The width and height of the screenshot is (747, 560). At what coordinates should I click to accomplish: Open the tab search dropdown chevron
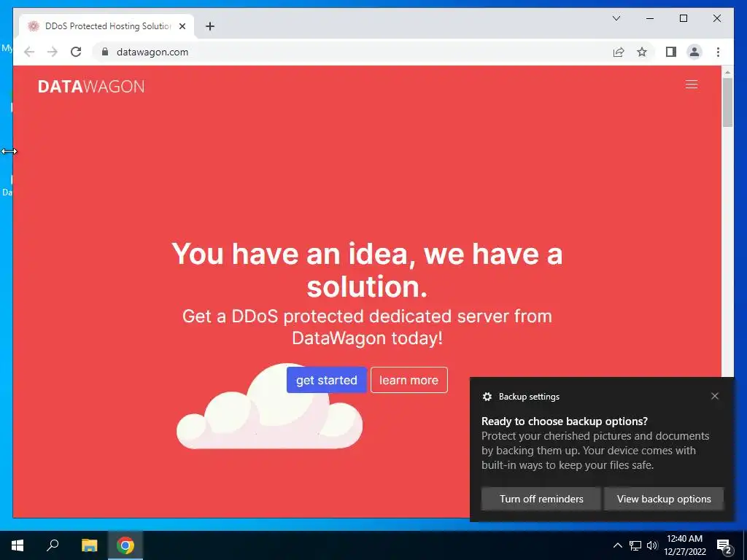click(616, 18)
